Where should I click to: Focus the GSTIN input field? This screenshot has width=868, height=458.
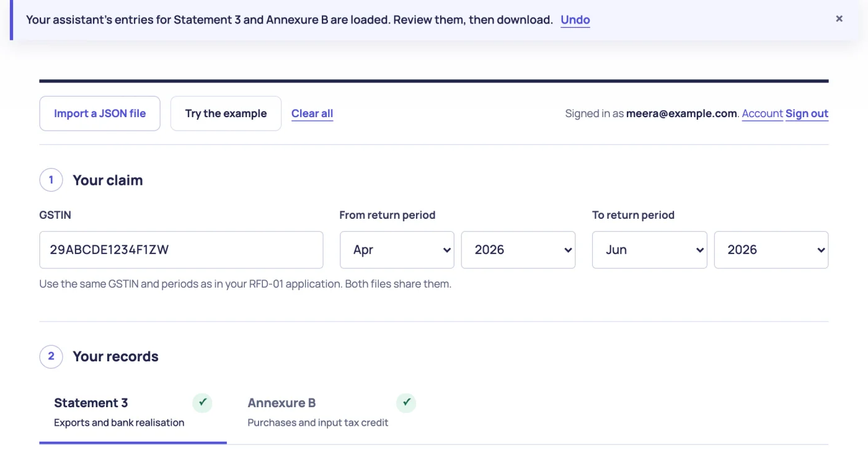[x=181, y=250]
